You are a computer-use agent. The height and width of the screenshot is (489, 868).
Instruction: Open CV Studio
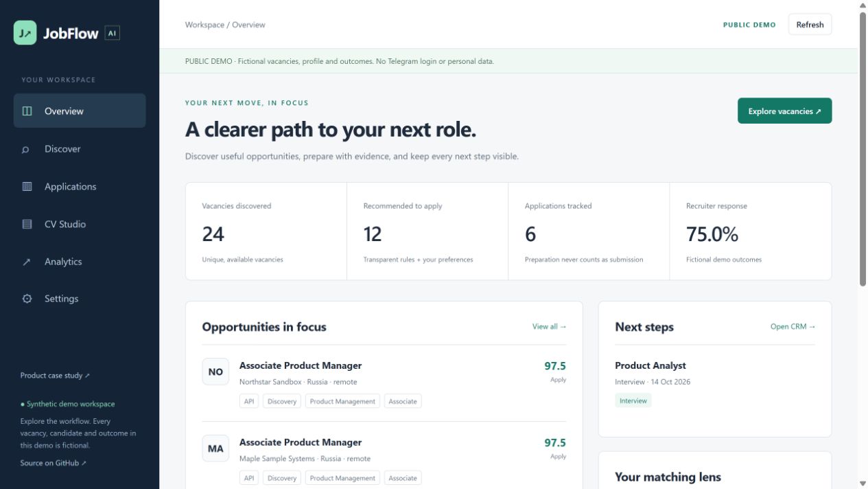coord(80,224)
